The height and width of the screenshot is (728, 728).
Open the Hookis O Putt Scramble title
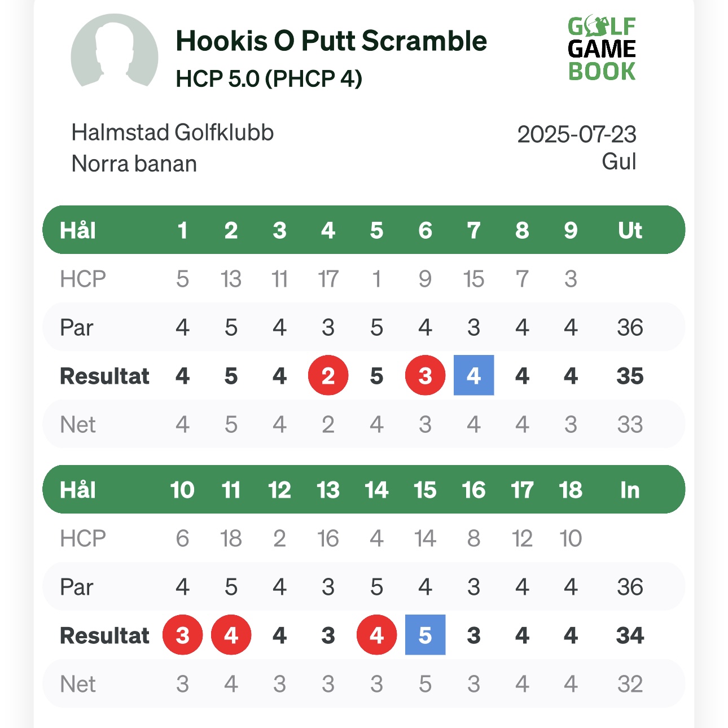point(331,41)
